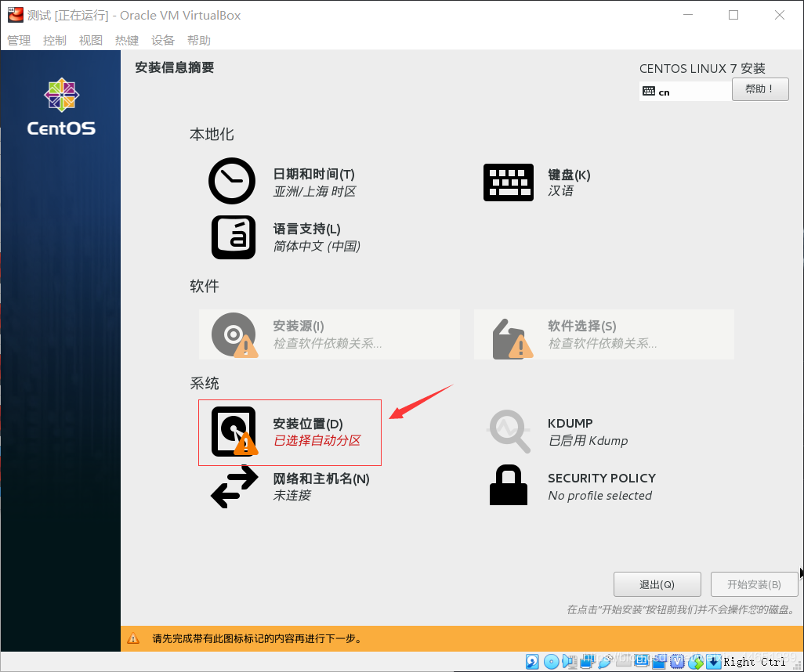804x672 pixels.
Task: Close the VirtualBox VM window
Action: [x=780, y=15]
